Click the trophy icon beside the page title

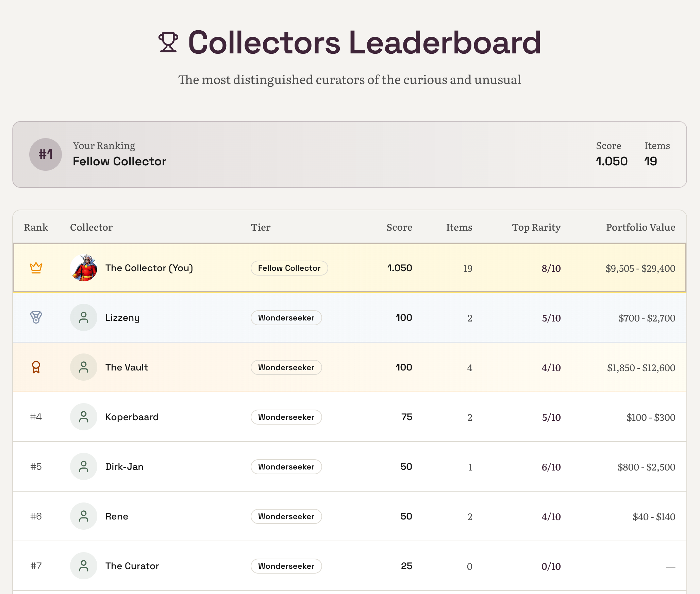(168, 42)
